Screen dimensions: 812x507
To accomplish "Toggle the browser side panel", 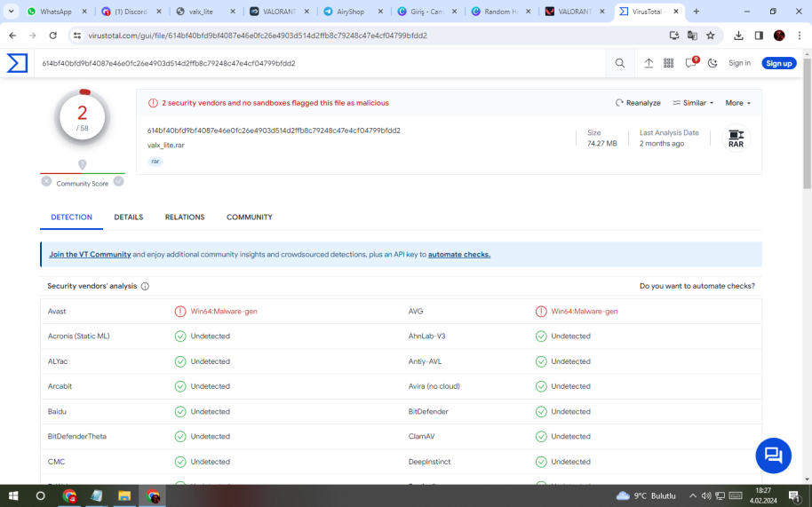I will tap(759, 36).
